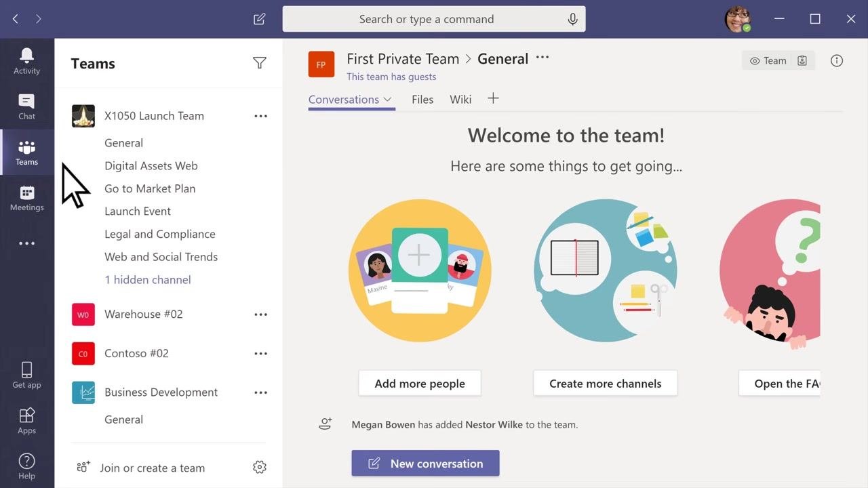868x488 pixels.
Task: Click the filter funnel icon beside Teams
Action: click(x=259, y=63)
